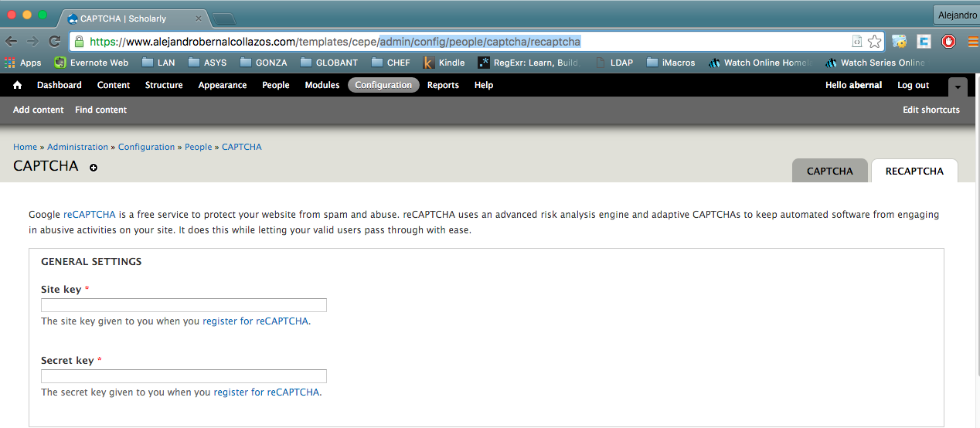Screen dimensions: 980x428
Task: Expand the CHEF bookmarks folder
Action: 391,63
